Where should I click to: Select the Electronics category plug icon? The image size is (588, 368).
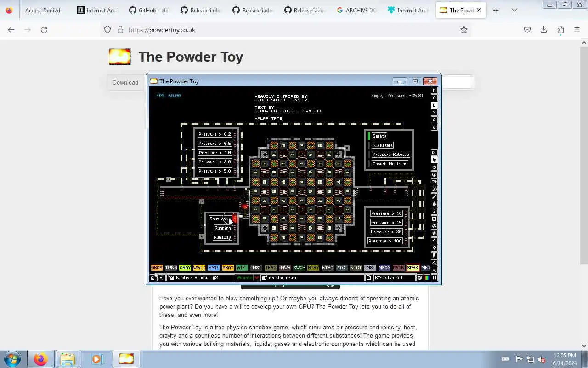click(x=434, y=160)
